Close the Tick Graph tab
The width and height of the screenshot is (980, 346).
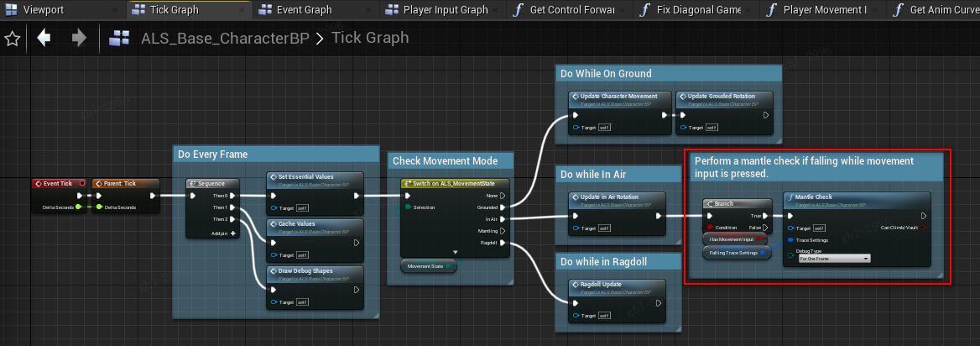tap(242, 10)
